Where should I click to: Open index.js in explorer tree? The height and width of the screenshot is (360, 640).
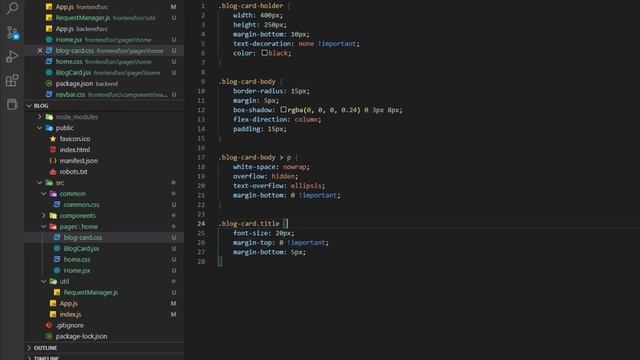pyautogui.click(x=104, y=314)
